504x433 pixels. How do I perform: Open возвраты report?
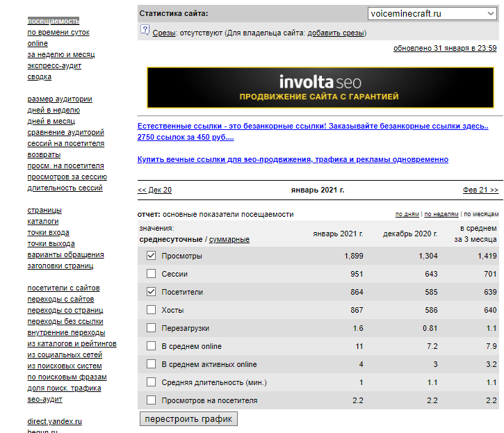pos(44,154)
